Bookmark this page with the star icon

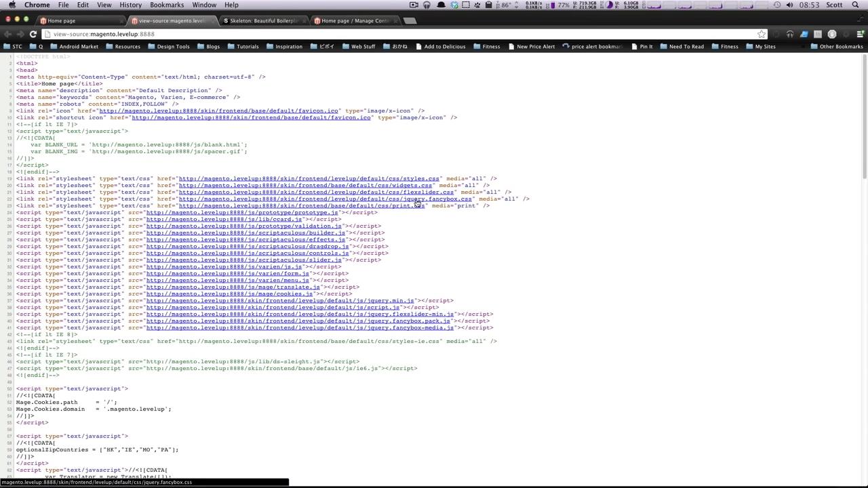(762, 34)
